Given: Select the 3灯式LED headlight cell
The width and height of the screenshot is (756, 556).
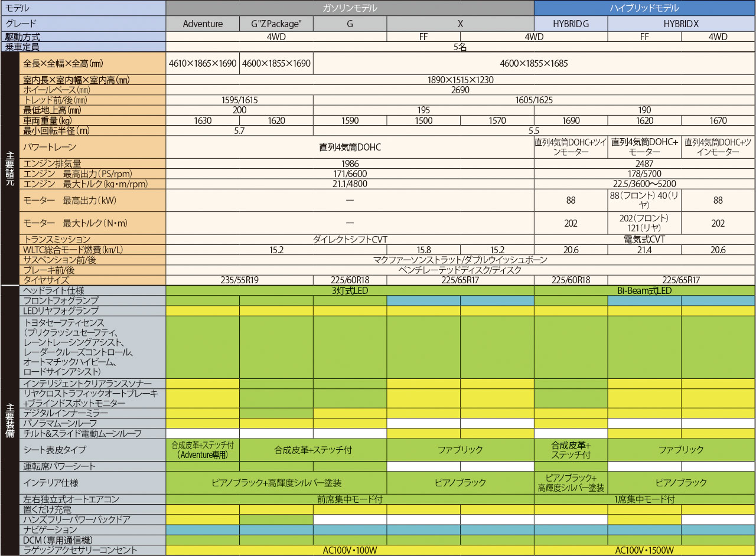Looking at the screenshot, I should tap(350, 290).
